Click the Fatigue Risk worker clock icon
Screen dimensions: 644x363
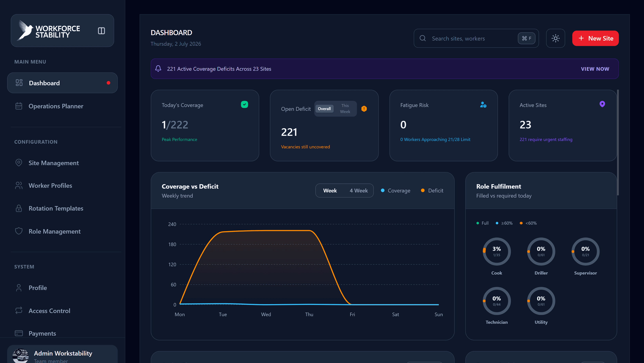[x=483, y=104]
